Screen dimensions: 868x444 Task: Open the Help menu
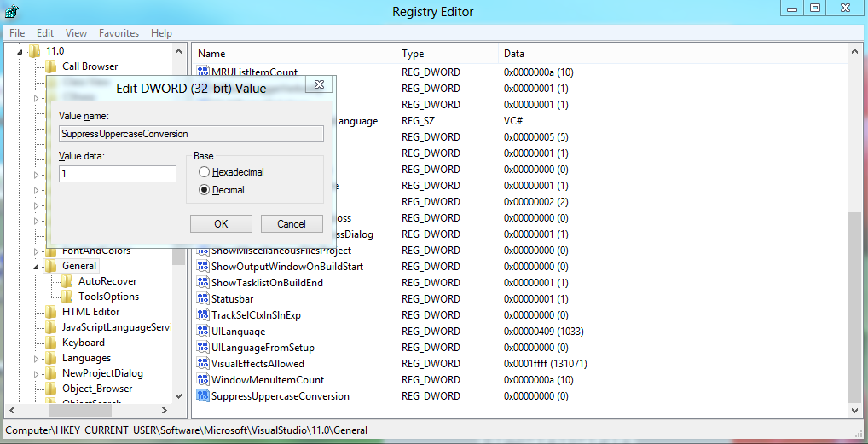coord(162,33)
